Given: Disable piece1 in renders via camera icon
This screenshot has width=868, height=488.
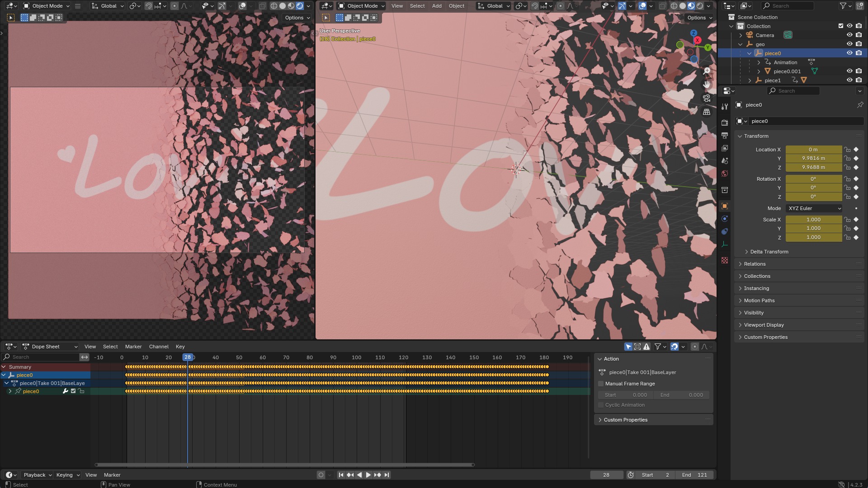Looking at the screenshot, I should tap(859, 80).
